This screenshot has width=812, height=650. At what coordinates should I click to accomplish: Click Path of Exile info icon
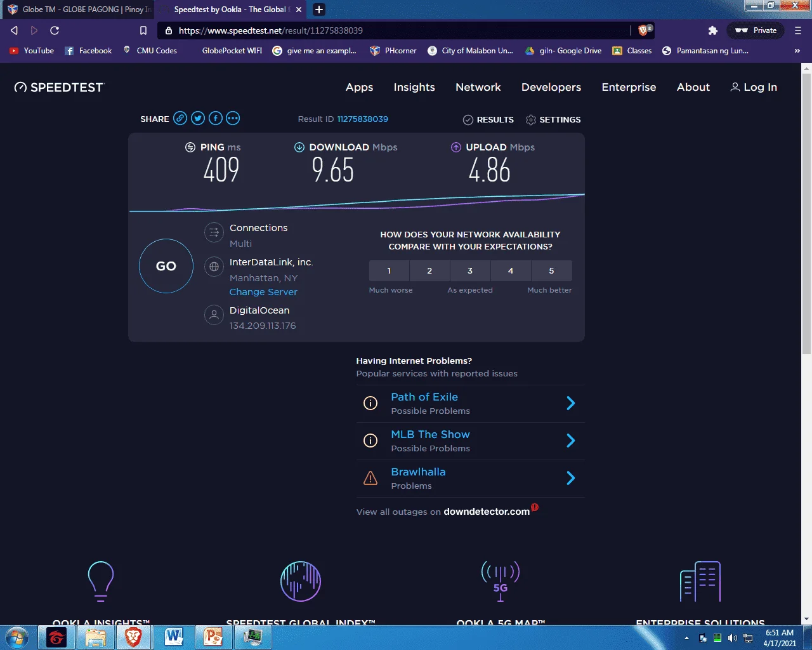[x=370, y=403]
